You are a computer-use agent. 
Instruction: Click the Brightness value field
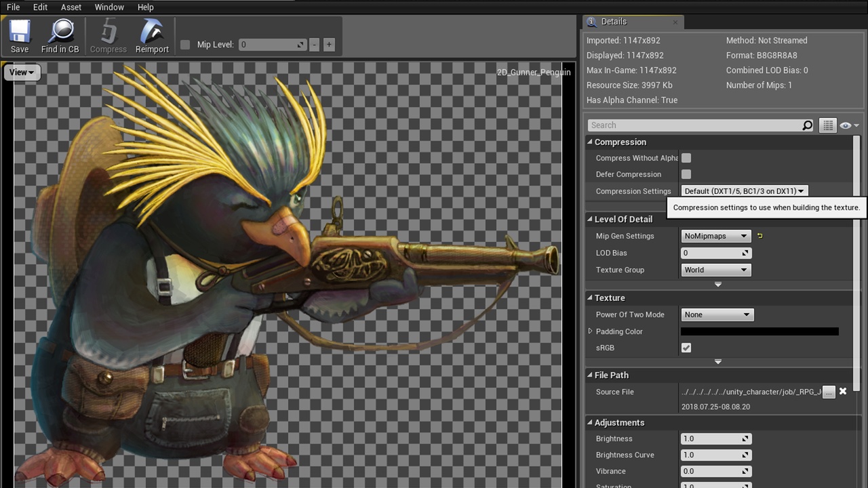click(716, 439)
